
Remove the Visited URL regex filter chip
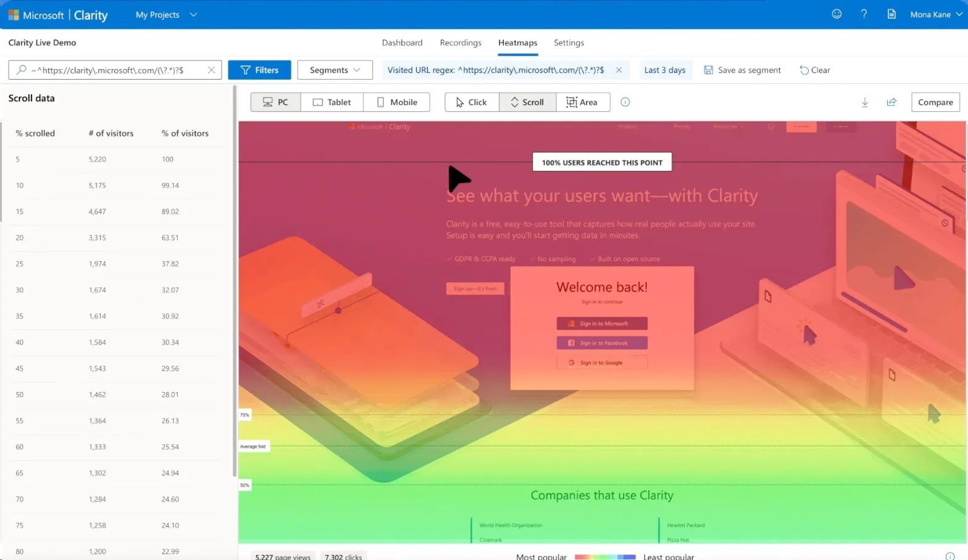click(619, 70)
